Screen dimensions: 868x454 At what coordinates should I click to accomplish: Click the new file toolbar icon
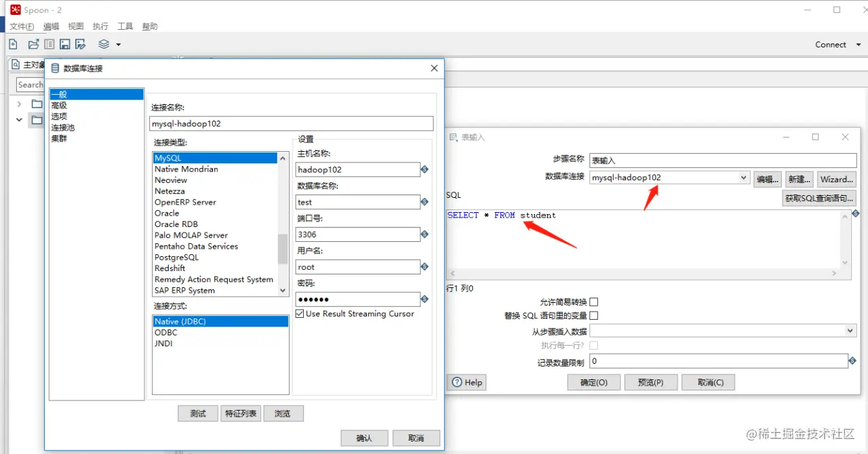tap(13, 44)
